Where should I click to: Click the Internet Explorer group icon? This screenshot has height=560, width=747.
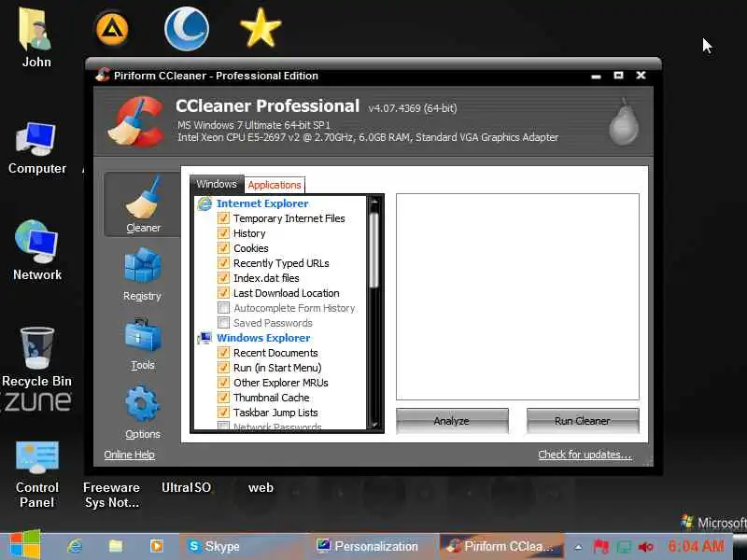coord(204,203)
